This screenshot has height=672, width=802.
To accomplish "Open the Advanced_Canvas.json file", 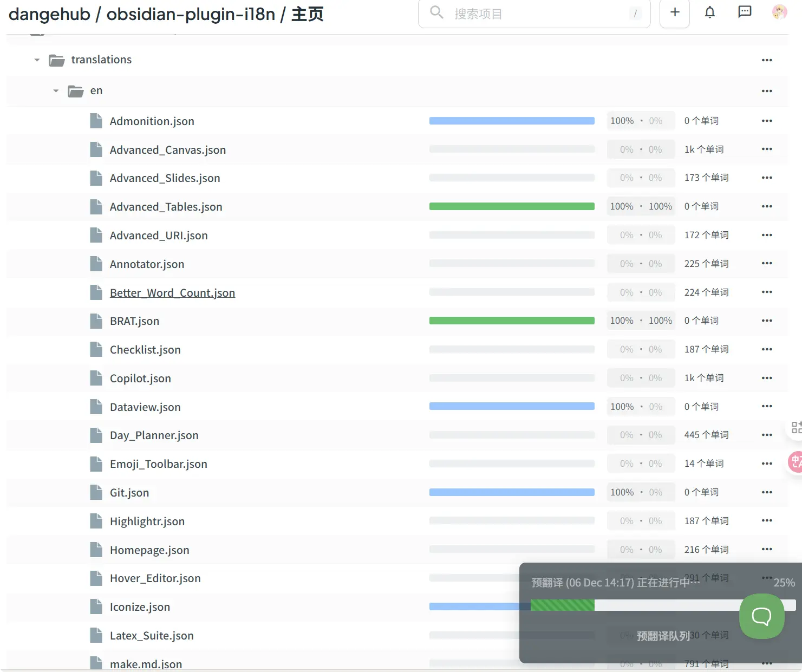I will pos(168,150).
